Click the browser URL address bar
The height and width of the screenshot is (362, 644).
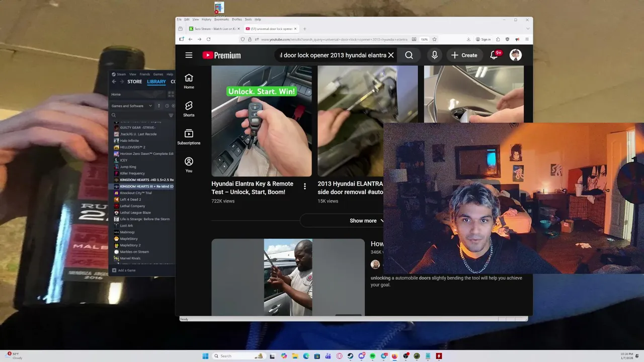pos(334,39)
